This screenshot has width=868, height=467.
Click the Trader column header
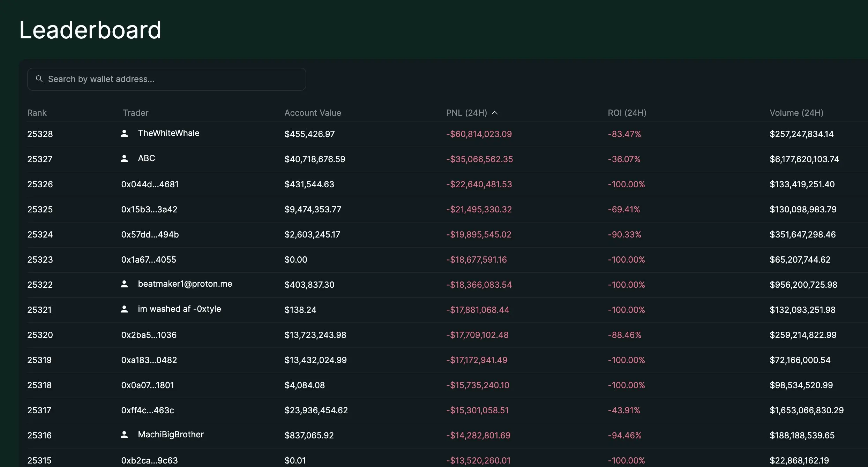(x=135, y=113)
